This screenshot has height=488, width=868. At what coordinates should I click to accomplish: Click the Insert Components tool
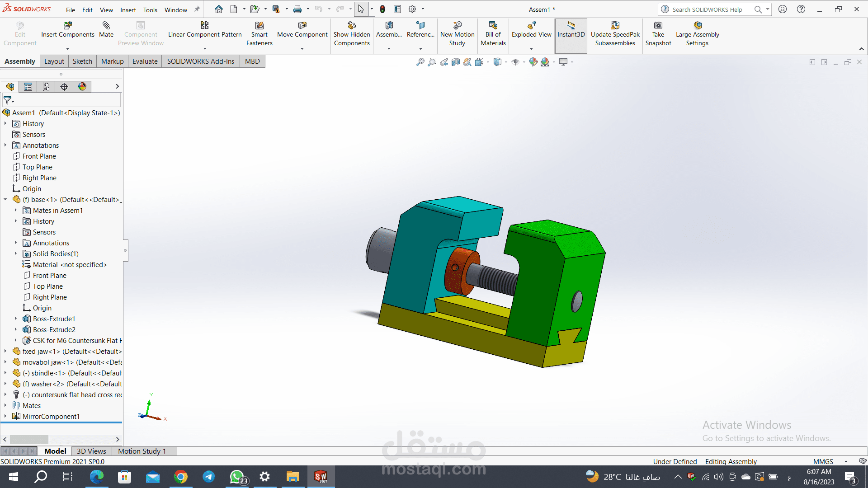click(x=68, y=30)
